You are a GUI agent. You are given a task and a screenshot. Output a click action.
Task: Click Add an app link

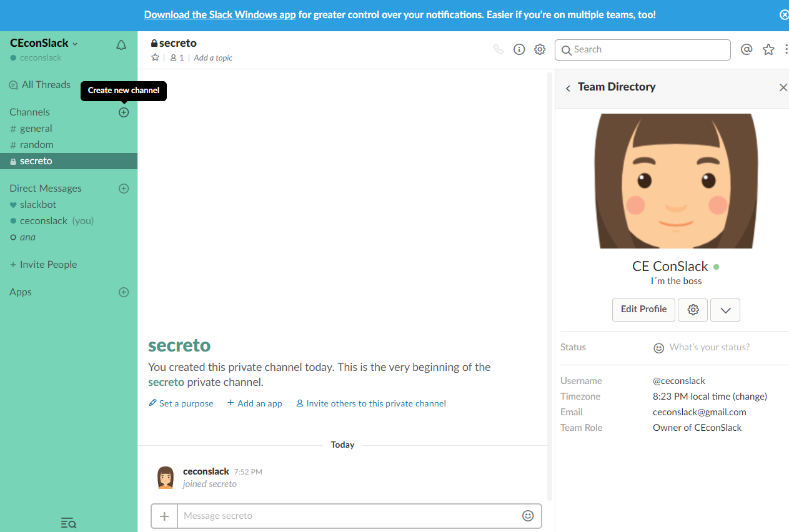click(x=255, y=403)
